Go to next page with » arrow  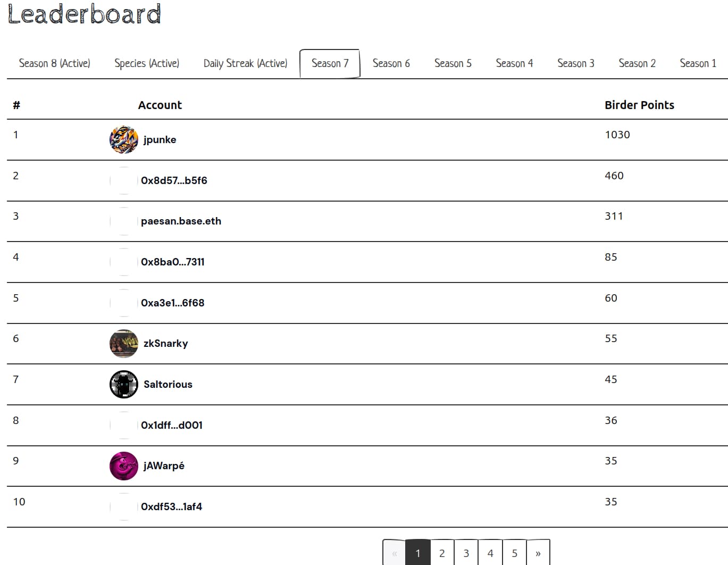pos(538,553)
